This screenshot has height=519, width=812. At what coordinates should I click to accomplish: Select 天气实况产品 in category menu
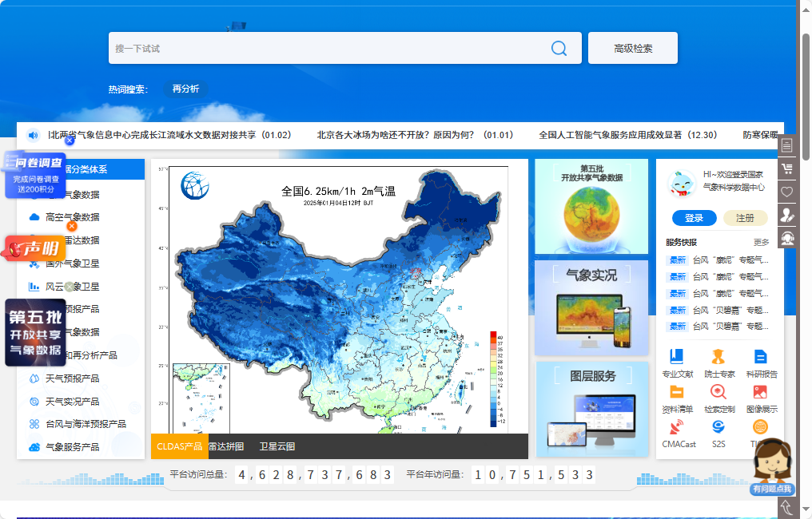(x=73, y=402)
